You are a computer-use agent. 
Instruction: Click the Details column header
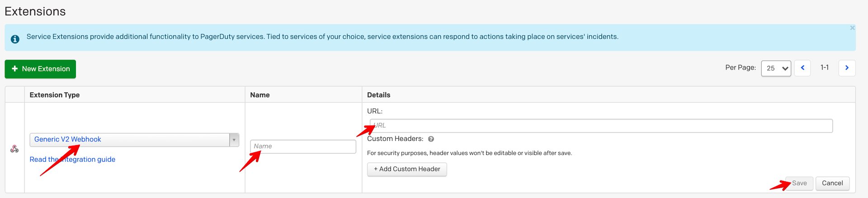[x=378, y=95]
